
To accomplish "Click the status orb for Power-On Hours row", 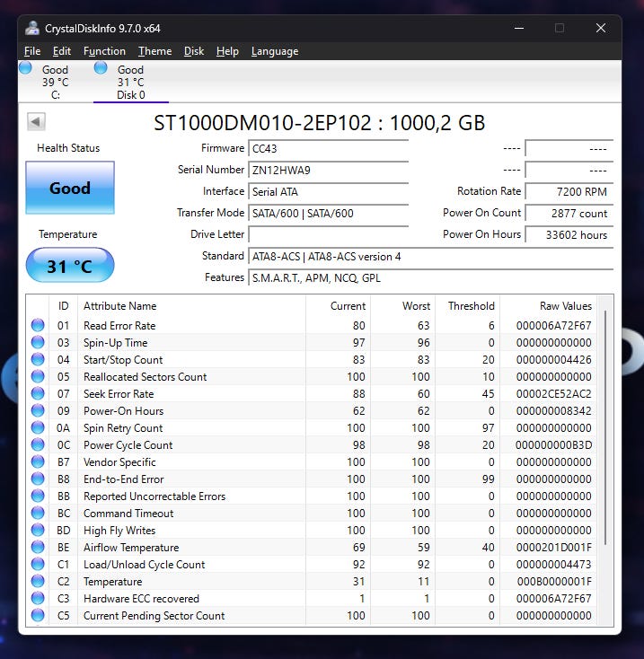I will [x=38, y=410].
